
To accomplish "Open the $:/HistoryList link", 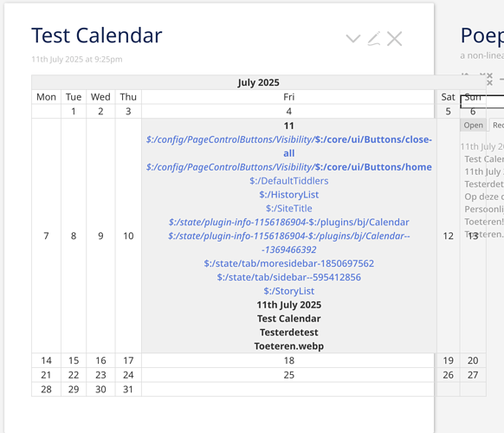I will 288,195.
